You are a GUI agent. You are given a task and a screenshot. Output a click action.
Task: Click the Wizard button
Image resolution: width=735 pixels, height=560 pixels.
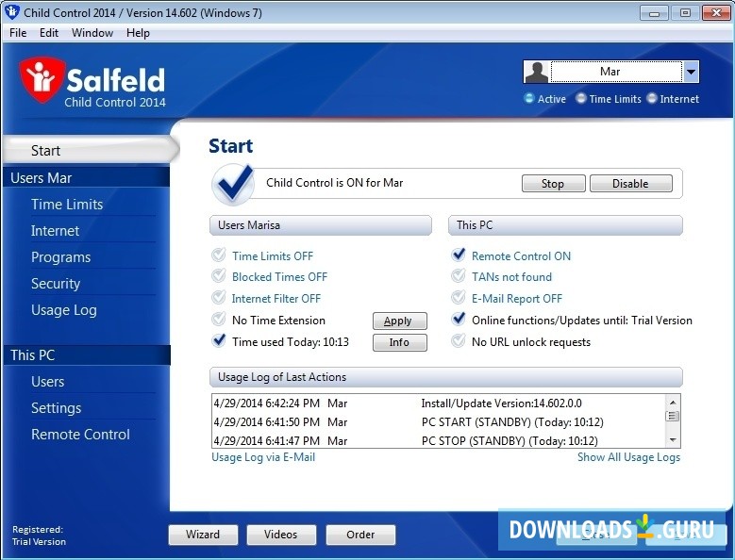pos(203,535)
